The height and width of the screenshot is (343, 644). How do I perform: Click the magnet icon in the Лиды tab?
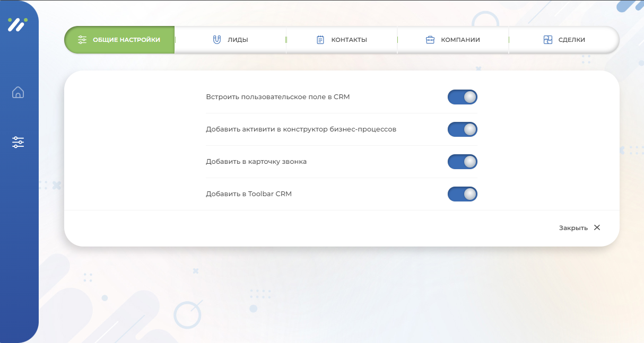click(x=216, y=40)
